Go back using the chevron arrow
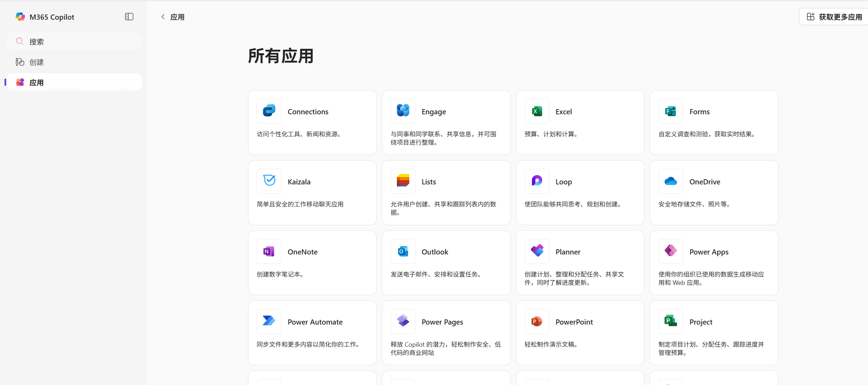 click(163, 17)
